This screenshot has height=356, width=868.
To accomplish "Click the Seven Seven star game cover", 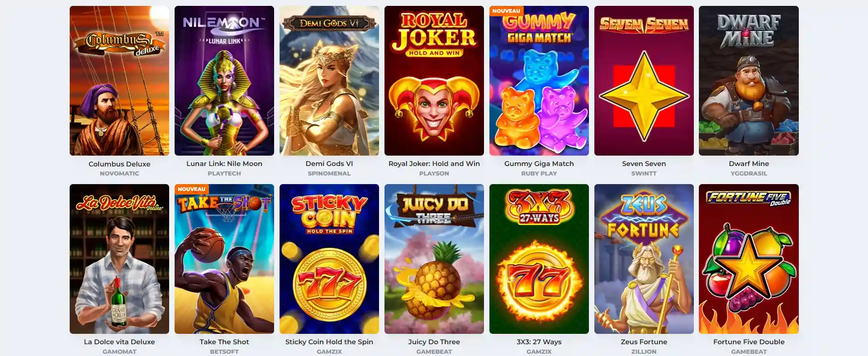I will [x=644, y=81].
